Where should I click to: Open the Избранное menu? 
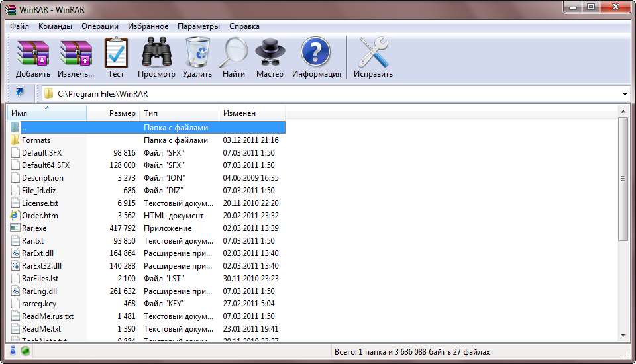click(148, 26)
